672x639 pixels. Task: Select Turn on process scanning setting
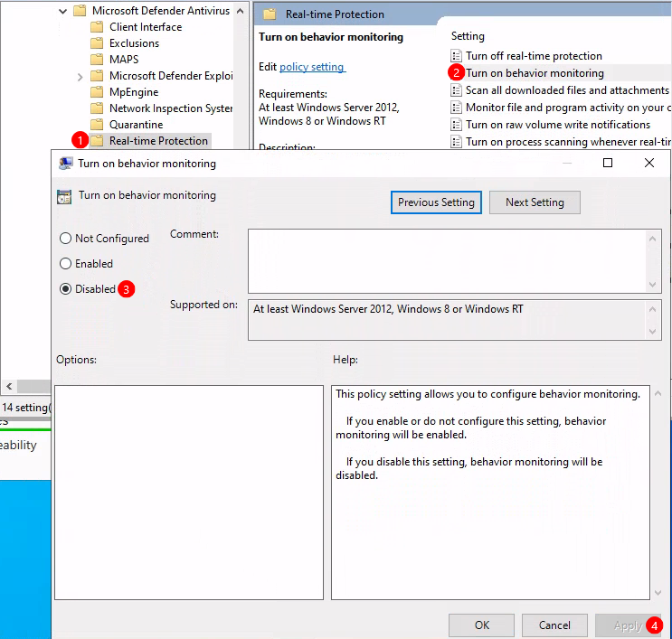coord(568,142)
